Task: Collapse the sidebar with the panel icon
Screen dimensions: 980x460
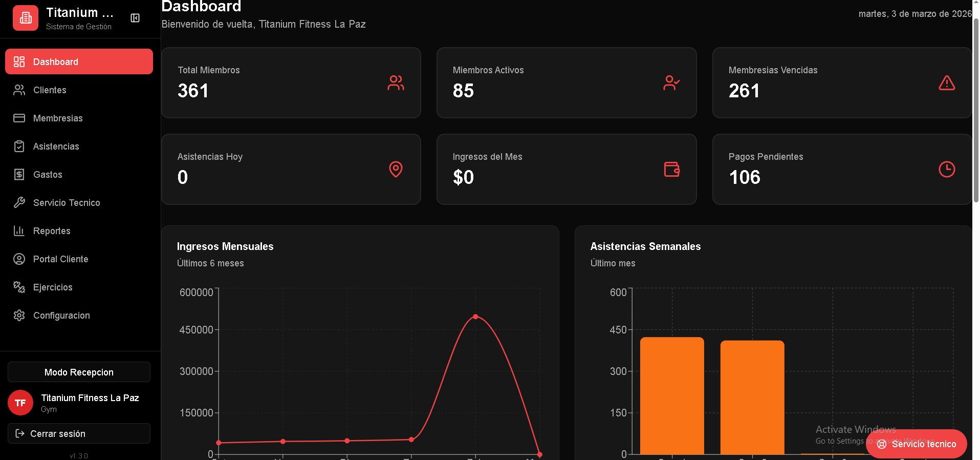Action: coord(135,18)
